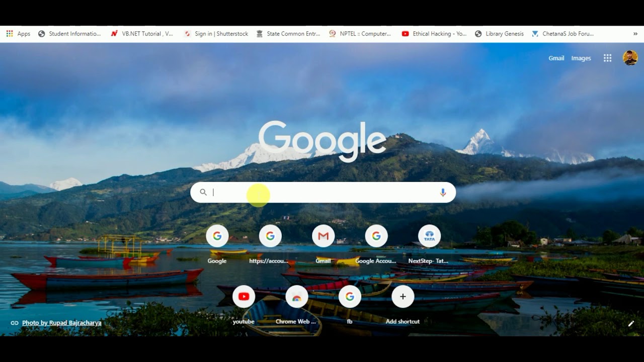Screen dimensions: 644x362
Task: Open the Google account profile picture
Action: (x=630, y=58)
